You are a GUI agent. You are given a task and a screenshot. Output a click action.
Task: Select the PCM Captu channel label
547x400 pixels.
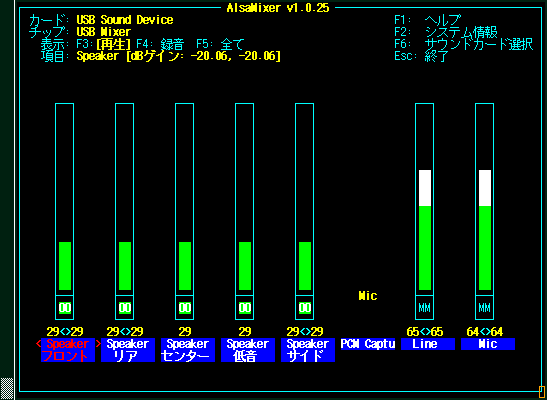368,344
